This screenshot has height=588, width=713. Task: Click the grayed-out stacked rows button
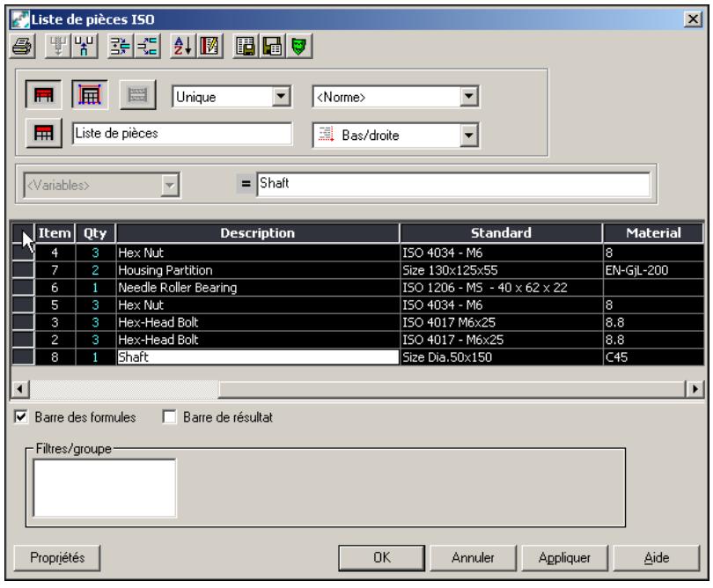[x=138, y=94]
